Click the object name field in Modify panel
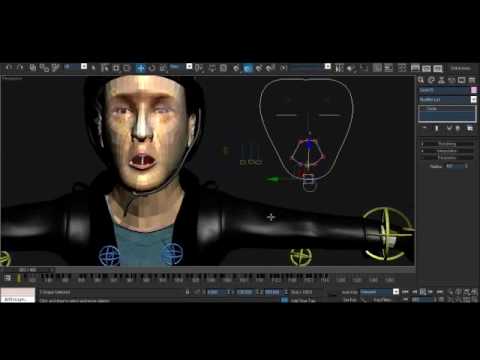The image size is (480, 360). pos(444,90)
